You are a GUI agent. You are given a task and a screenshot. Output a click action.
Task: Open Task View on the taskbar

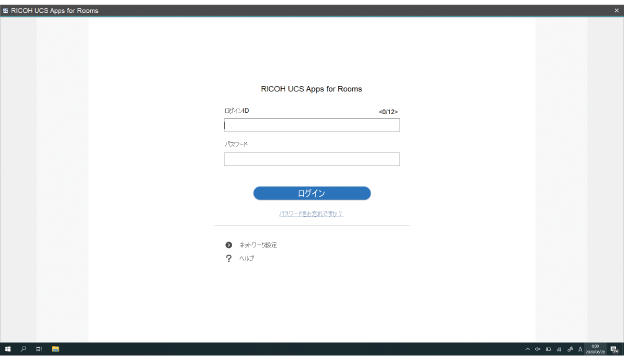tap(39, 349)
